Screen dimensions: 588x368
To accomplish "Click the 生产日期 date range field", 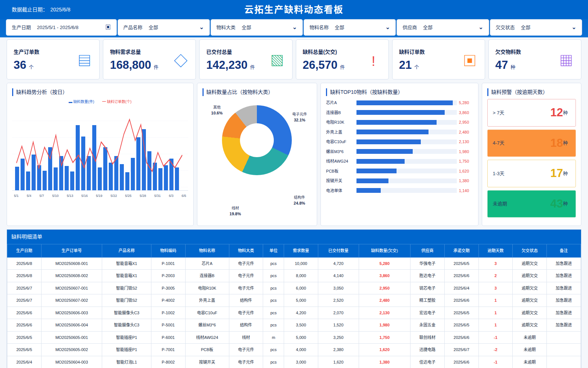I will click(61, 28).
